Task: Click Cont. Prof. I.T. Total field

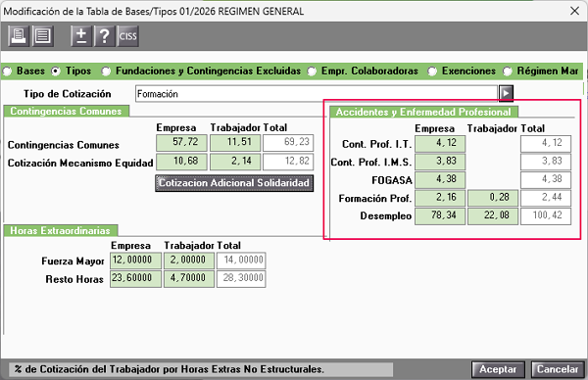Action: click(x=546, y=144)
